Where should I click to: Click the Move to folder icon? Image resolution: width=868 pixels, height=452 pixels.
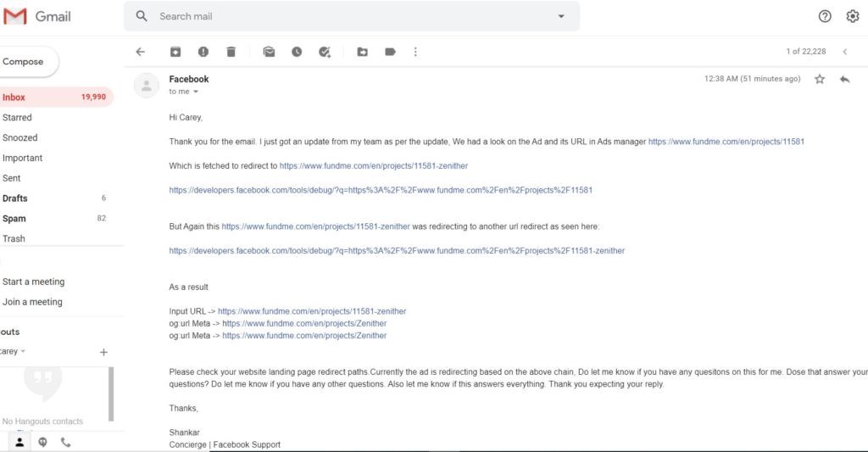pos(362,52)
